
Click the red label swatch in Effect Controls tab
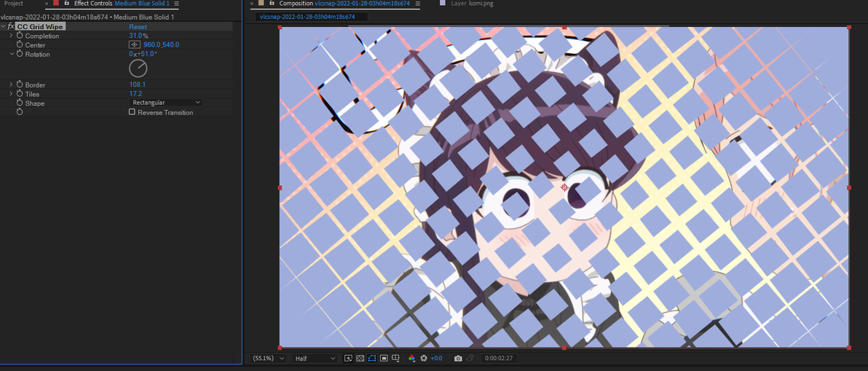[56, 4]
